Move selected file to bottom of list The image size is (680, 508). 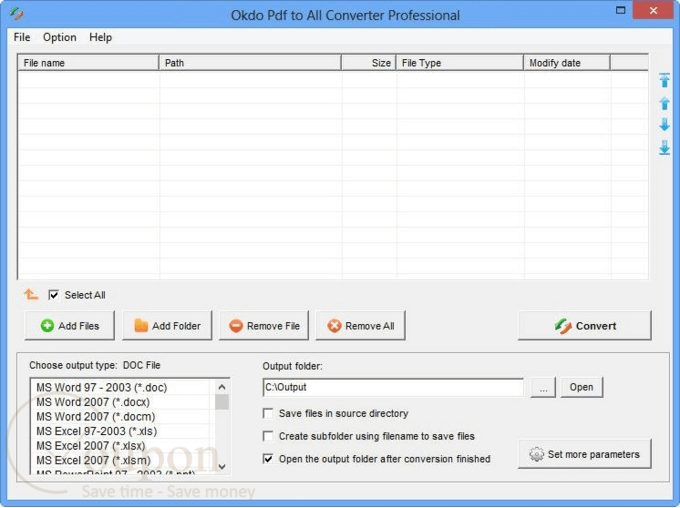pyautogui.click(x=664, y=147)
